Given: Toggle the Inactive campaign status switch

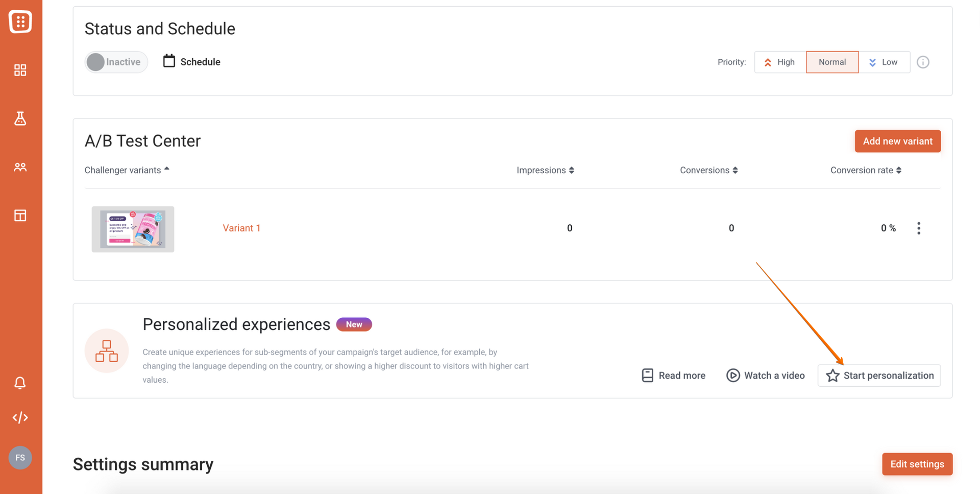Looking at the screenshot, I should pyautogui.click(x=116, y=62).
